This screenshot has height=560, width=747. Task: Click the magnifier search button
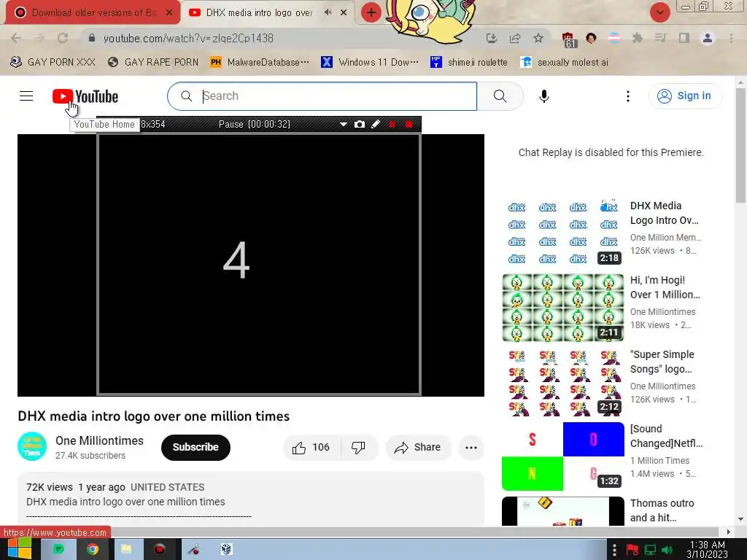500,96
